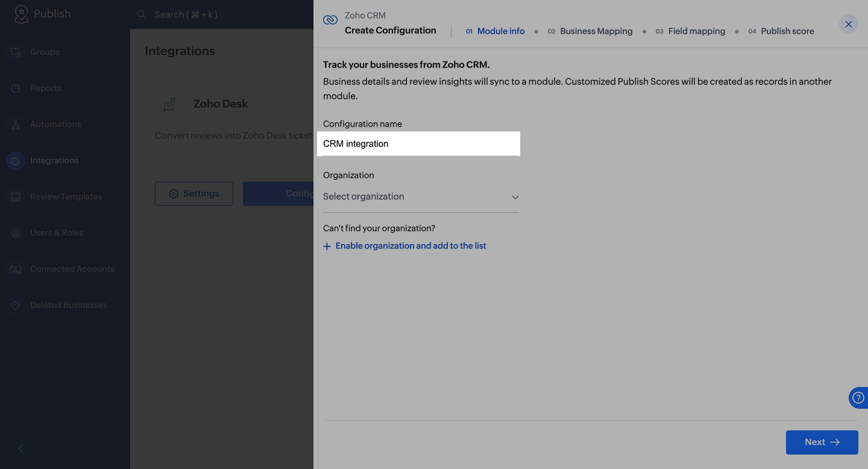
Task: Click the plus icon for enabling organization
Action: 327,246
